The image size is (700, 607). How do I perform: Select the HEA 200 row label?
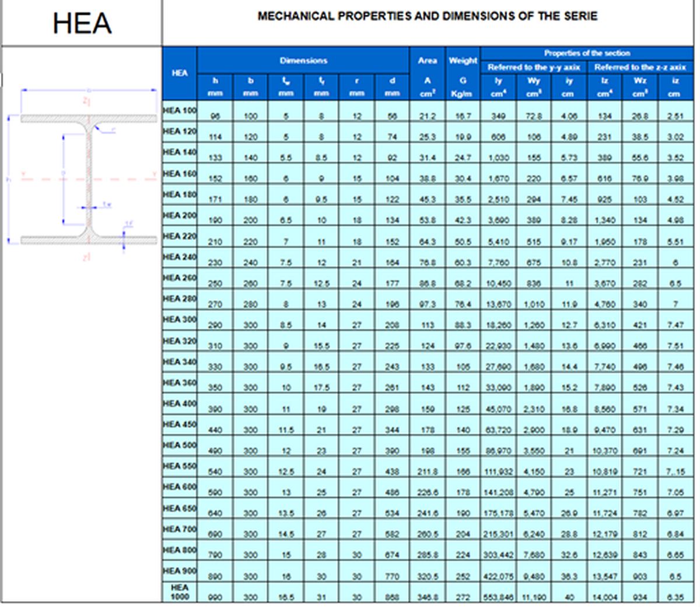click(180, 215)
